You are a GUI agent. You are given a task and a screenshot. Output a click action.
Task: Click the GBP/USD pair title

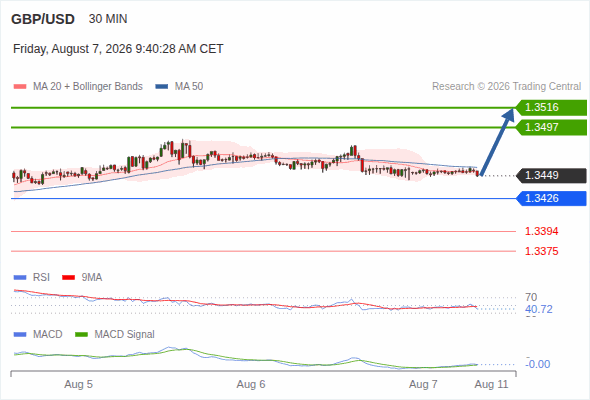[43, 19]
